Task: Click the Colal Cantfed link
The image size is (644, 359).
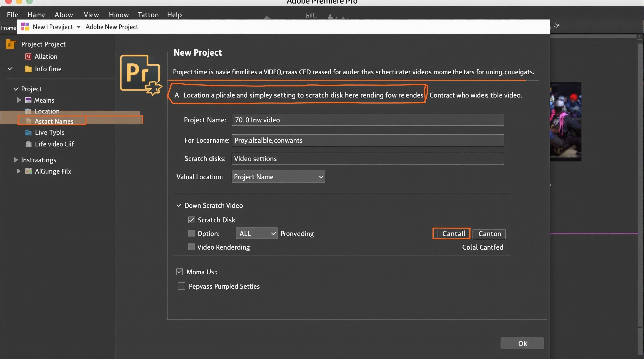Action: click(483, 247)
